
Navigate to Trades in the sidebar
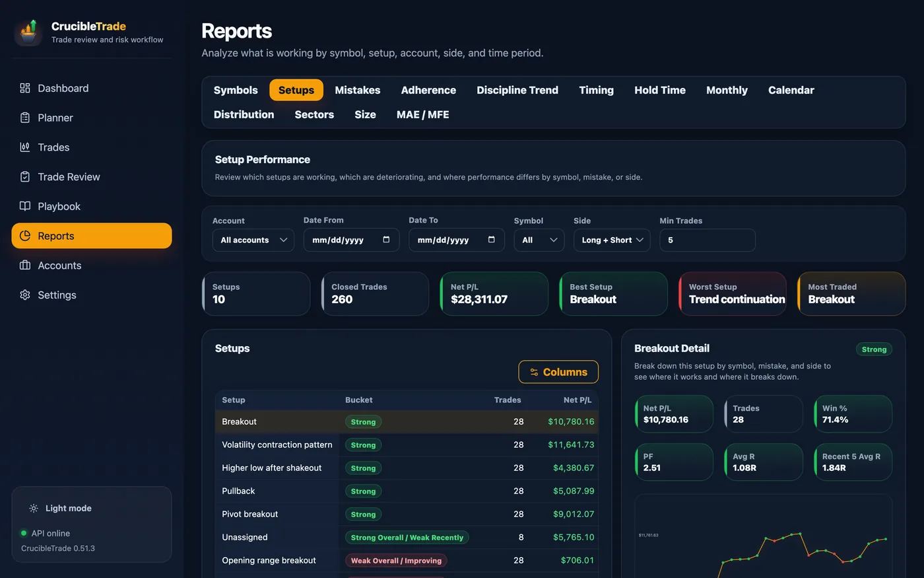pos(92,147)
